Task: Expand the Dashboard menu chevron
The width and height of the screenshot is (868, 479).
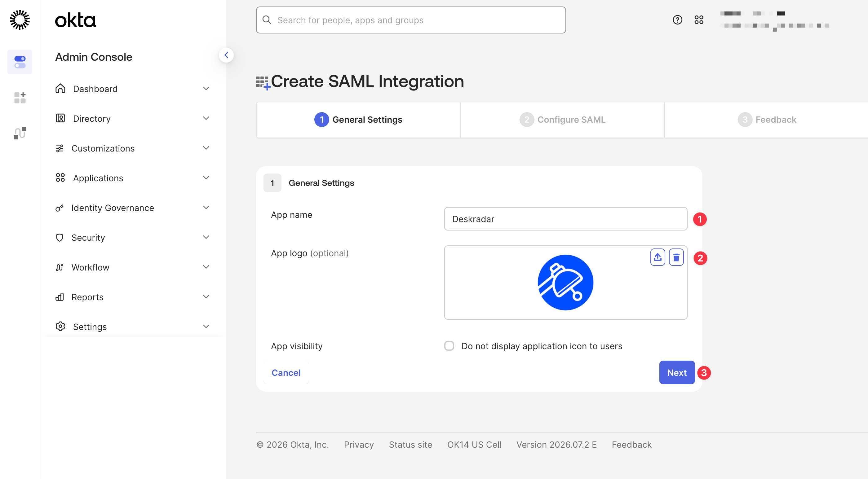Action: click(206, 89)
